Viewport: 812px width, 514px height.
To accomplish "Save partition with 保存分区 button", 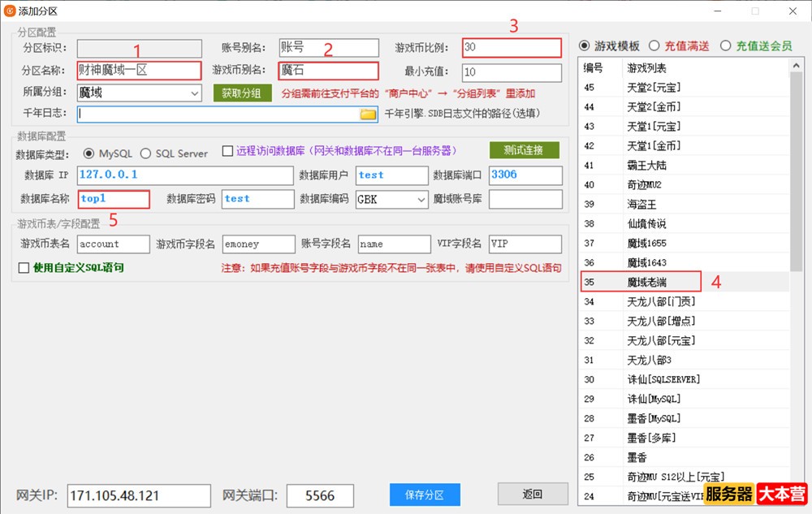I will point(425,495).
